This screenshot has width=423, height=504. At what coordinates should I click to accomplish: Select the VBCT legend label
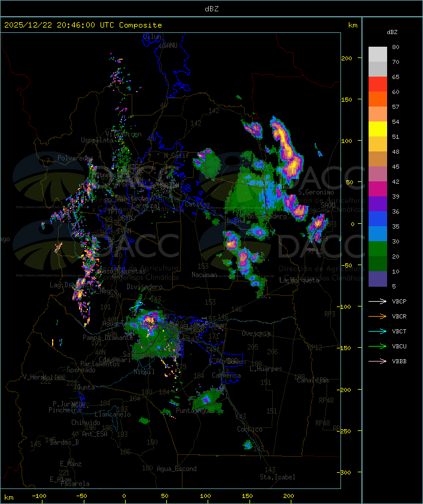coord(399,332)
